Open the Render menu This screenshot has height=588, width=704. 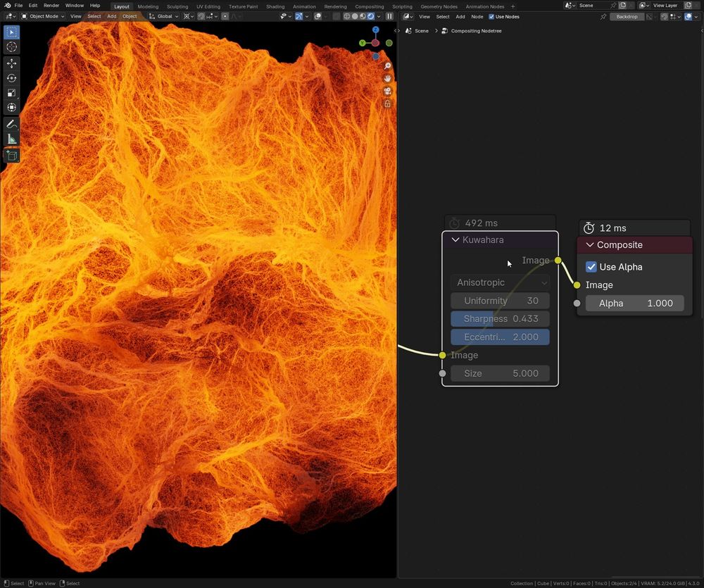(x=51, y=6)
